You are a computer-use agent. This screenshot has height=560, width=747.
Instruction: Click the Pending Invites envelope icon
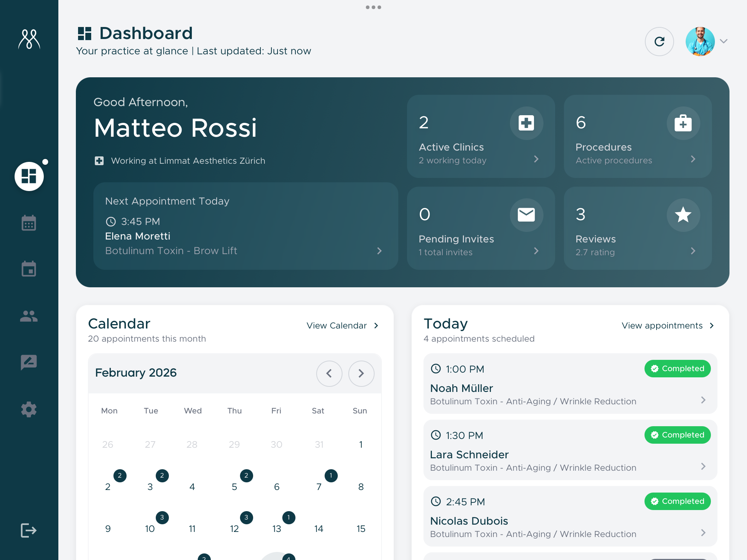(526, 215)
